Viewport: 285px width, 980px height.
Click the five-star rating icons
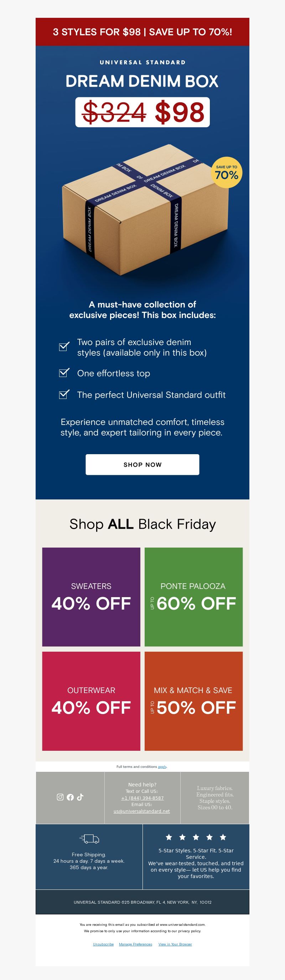[x=196, y=837]
